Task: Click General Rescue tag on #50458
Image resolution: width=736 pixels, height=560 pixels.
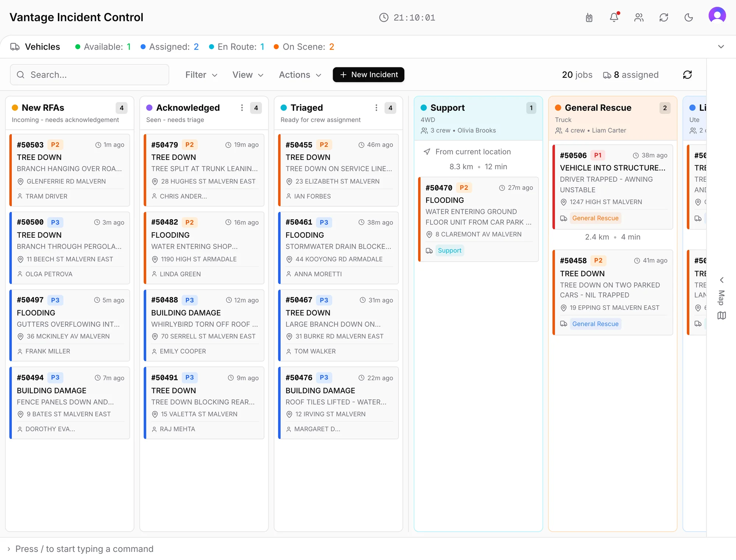Action: tap(595, 324)
